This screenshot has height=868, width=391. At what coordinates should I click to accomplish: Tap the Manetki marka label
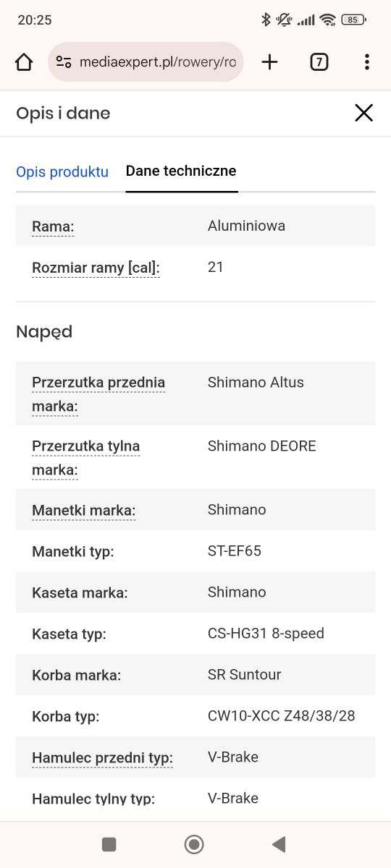[84, 510]
